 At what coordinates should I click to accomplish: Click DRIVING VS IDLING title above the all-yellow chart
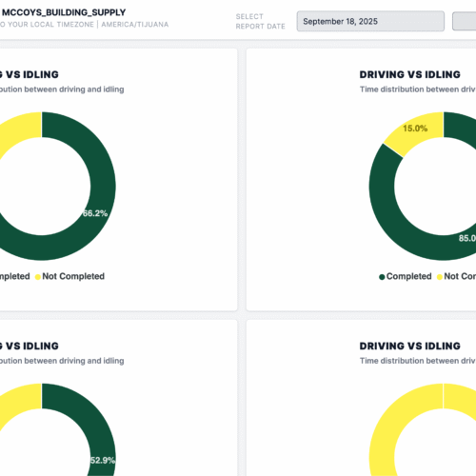click(x=410, y=346)
